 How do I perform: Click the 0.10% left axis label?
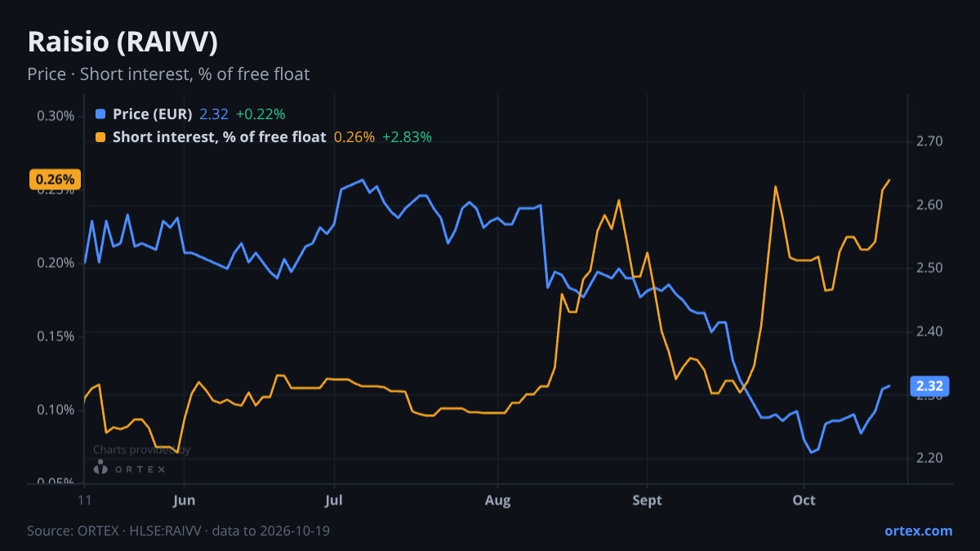(x=56, y=409)
